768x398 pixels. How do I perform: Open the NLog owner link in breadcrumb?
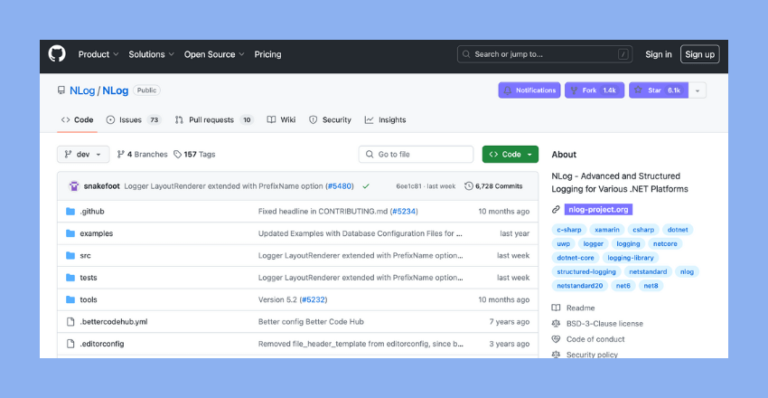pyautogui.click(x=82, y=91)
